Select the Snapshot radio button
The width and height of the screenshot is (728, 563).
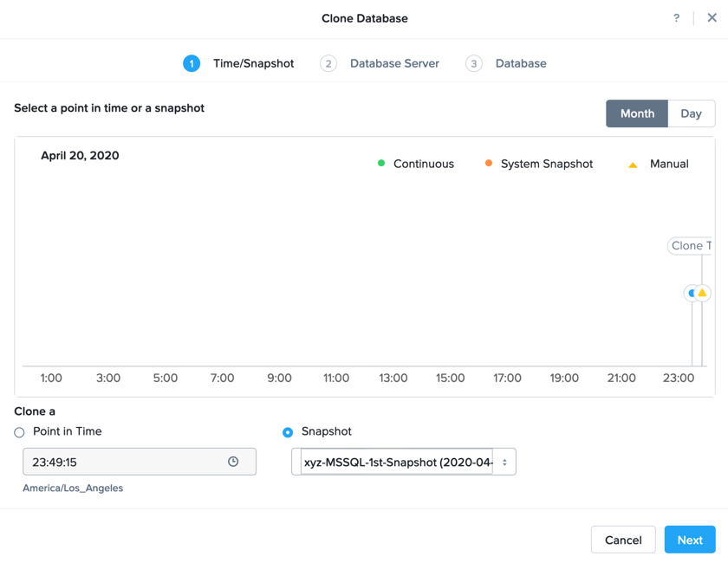coord(288,432)
